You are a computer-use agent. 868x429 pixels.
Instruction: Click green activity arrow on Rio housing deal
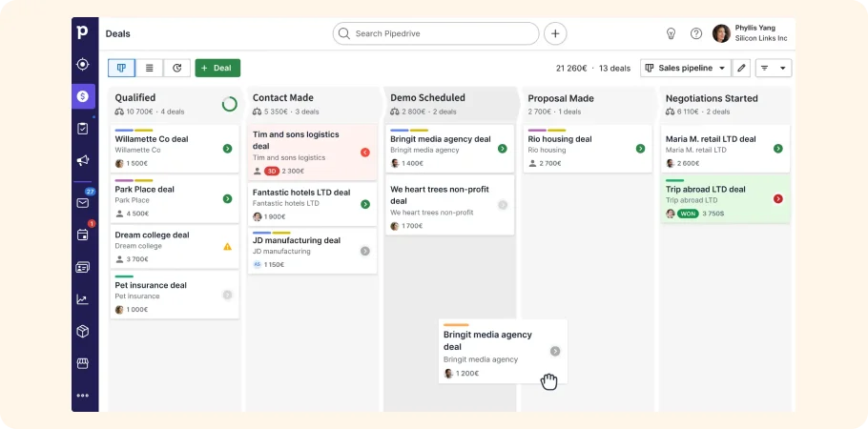[x=640, y=149]
